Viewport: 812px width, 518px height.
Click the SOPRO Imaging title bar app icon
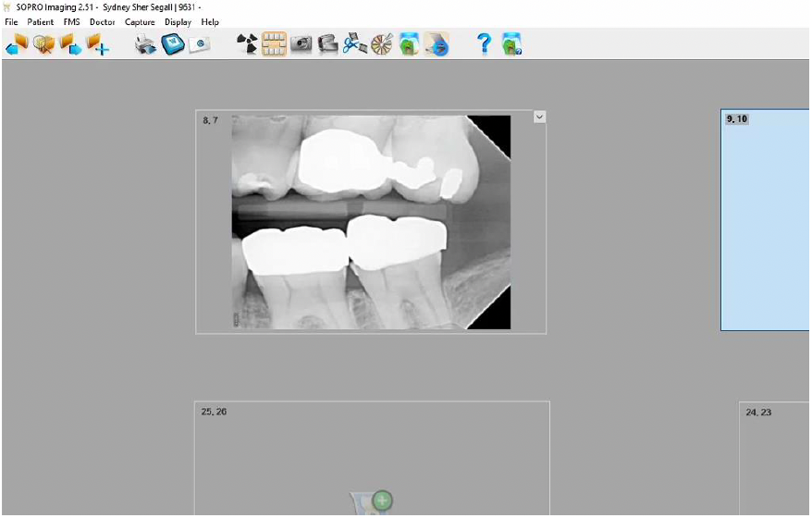click(6, 7)
